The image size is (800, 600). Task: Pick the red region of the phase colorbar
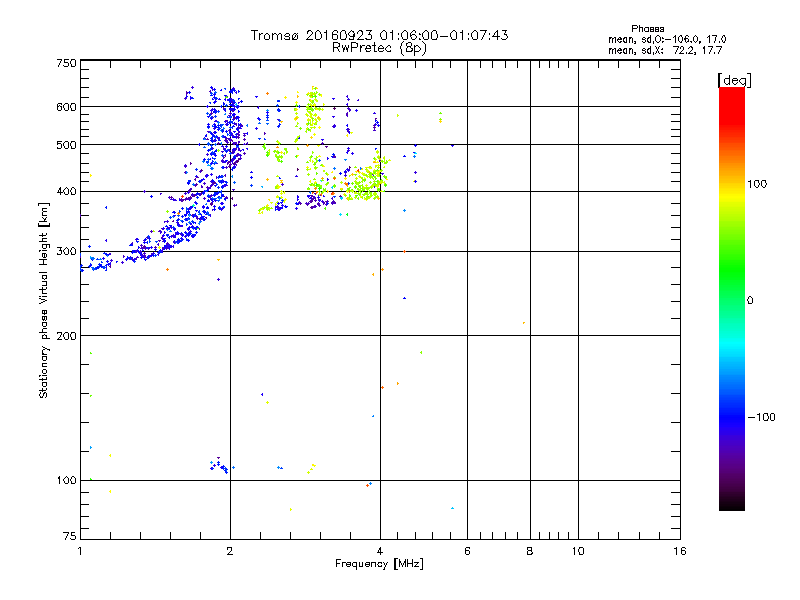pyautogui.click(x=732, y=105)
